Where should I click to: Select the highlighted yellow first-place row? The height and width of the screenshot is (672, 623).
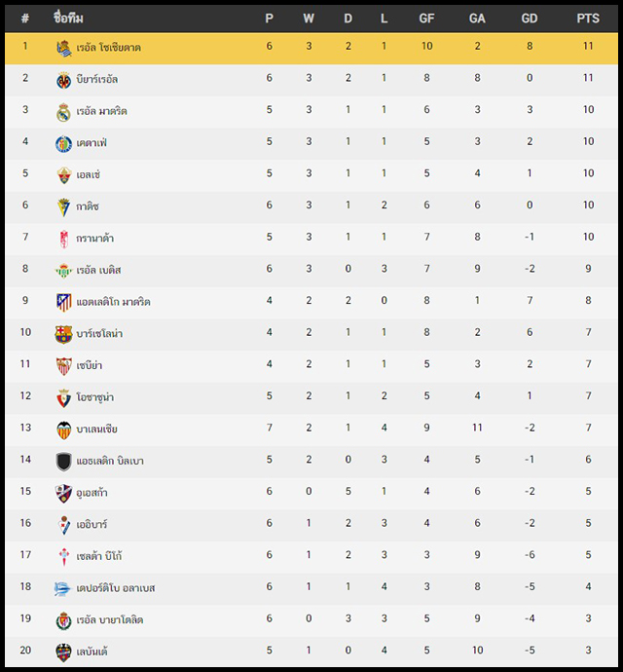(311, 48)
